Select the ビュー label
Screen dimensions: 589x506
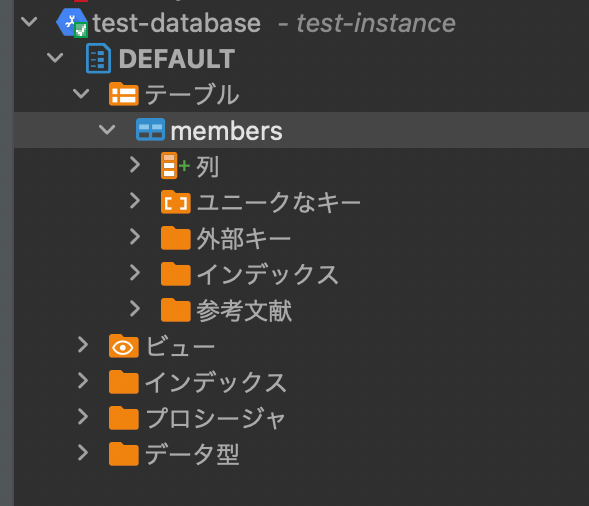[x=180, y=346]
